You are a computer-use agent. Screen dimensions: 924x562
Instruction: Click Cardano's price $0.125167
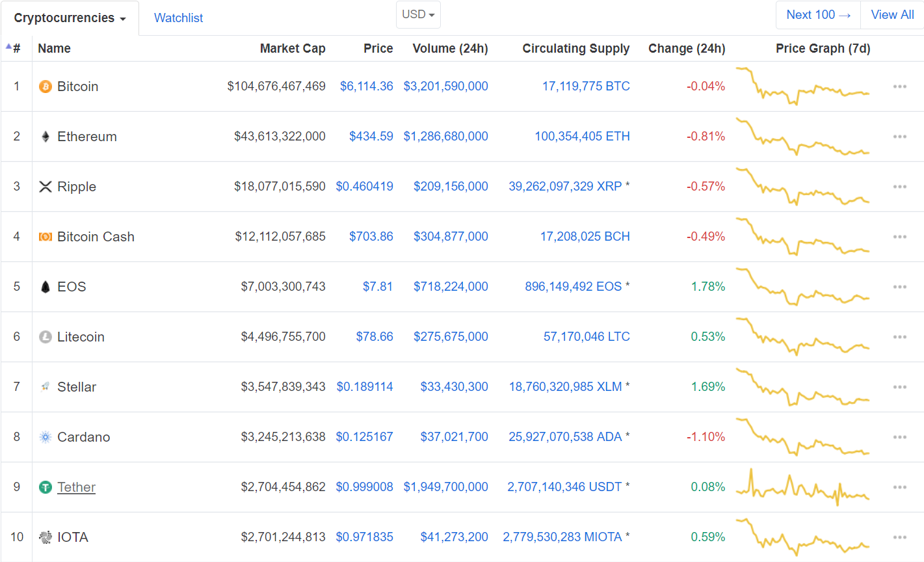(x=365, y=437)
